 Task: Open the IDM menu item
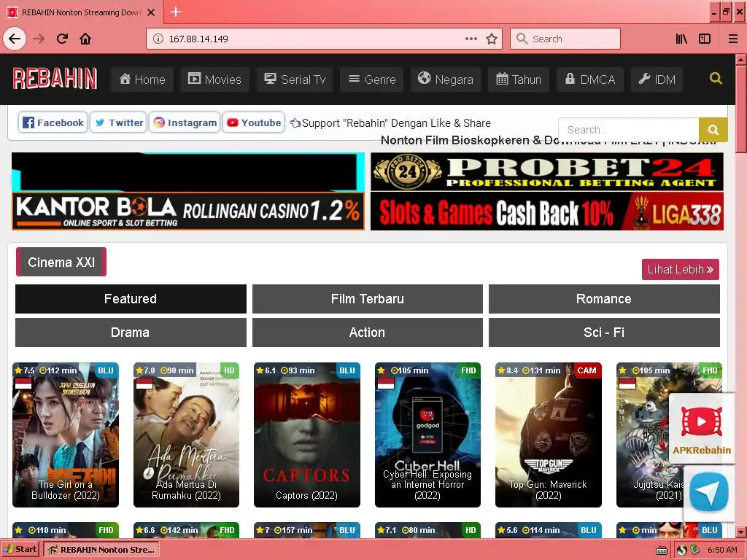click(x=657, y=79)
